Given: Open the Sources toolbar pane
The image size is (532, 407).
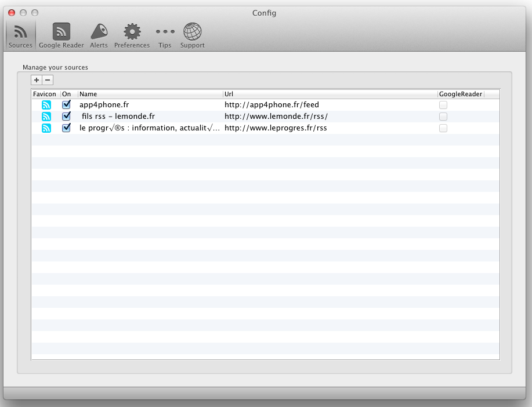Looking at the screenshot, I should click(20, 35).
